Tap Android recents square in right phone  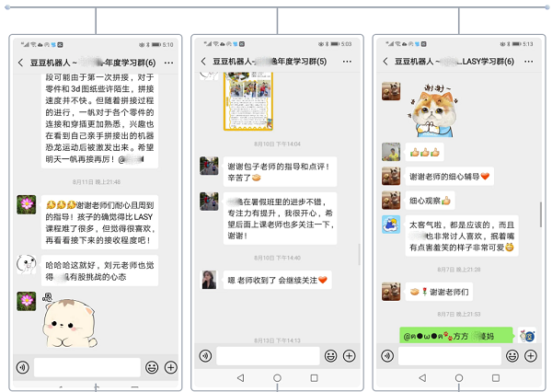(496, 378)
